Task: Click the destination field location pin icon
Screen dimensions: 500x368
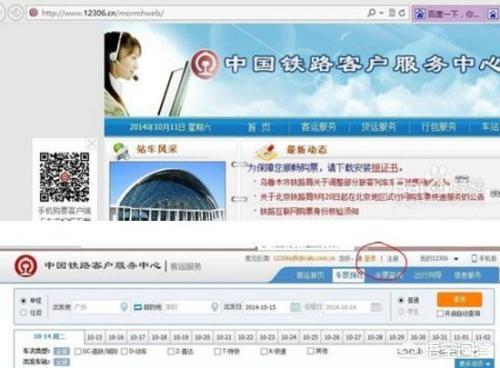Action: click(215, 307)
